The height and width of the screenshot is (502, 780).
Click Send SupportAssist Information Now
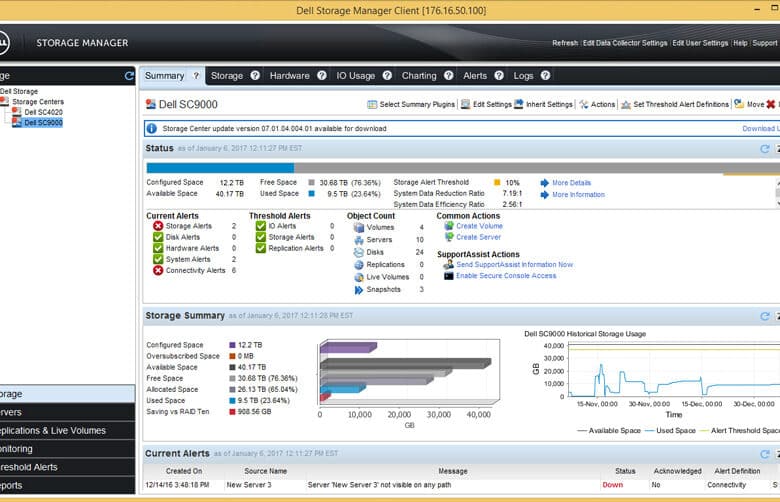coord(514,265)
